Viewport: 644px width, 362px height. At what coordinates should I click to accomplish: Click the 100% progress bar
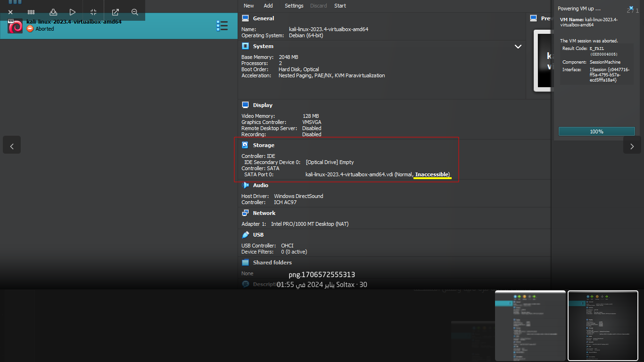coord(597,132)
